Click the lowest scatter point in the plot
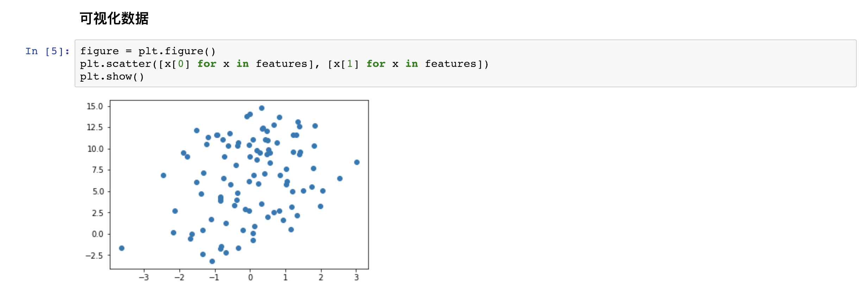The height and width of the screenshot is (307, 868). click(x=212, y=261)
